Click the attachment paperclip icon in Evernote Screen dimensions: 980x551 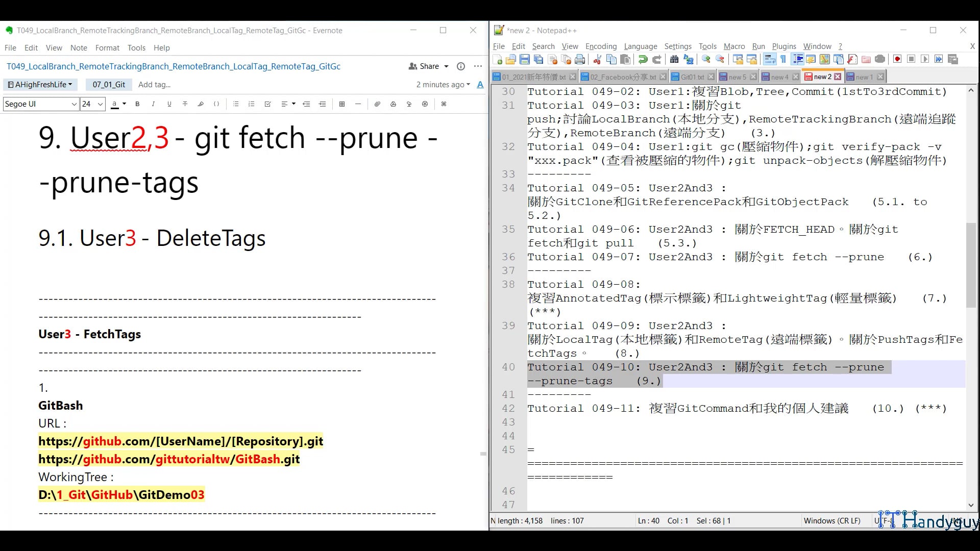coord(378,104)
